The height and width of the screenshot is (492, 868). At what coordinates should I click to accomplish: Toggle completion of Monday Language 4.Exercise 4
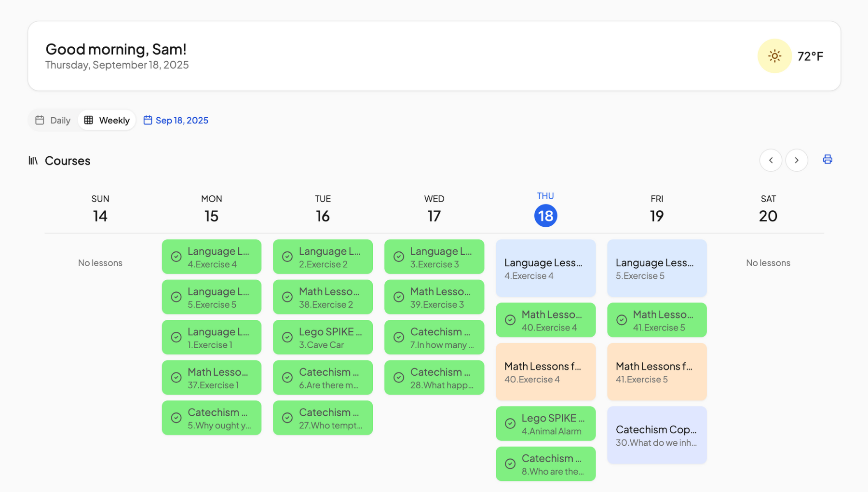click(176, 257)
